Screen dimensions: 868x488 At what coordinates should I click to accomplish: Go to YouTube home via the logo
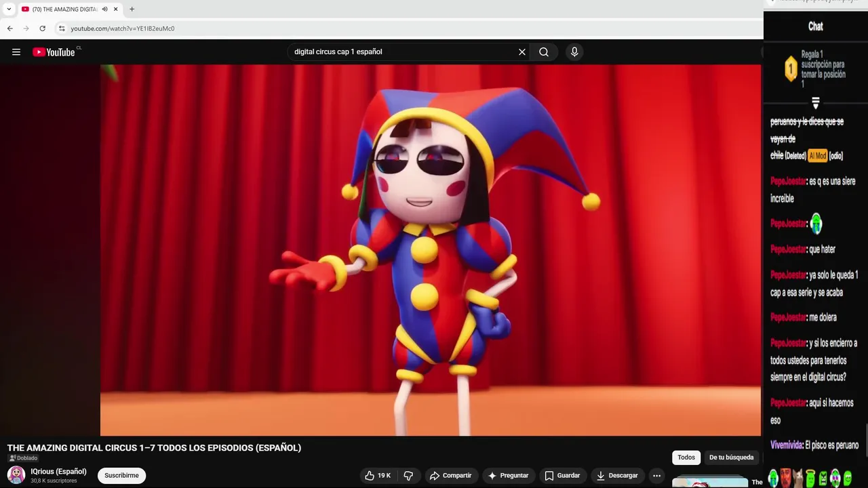coord(54,52)
